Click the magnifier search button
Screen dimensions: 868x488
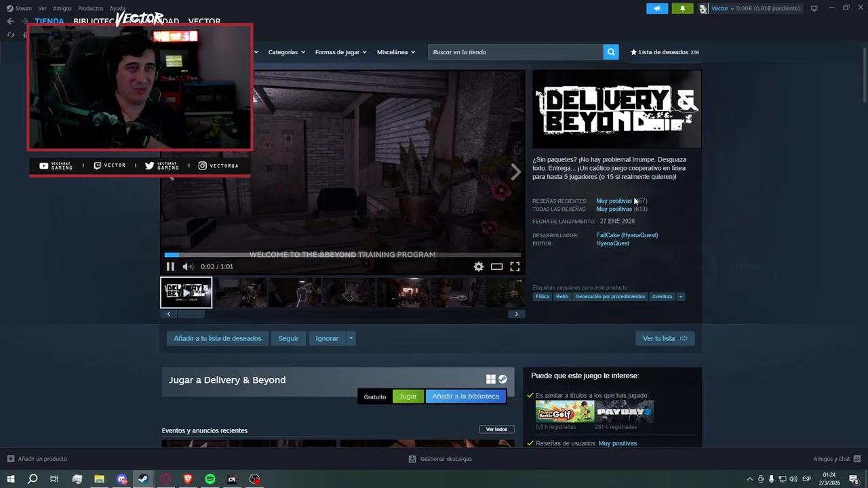611,52
